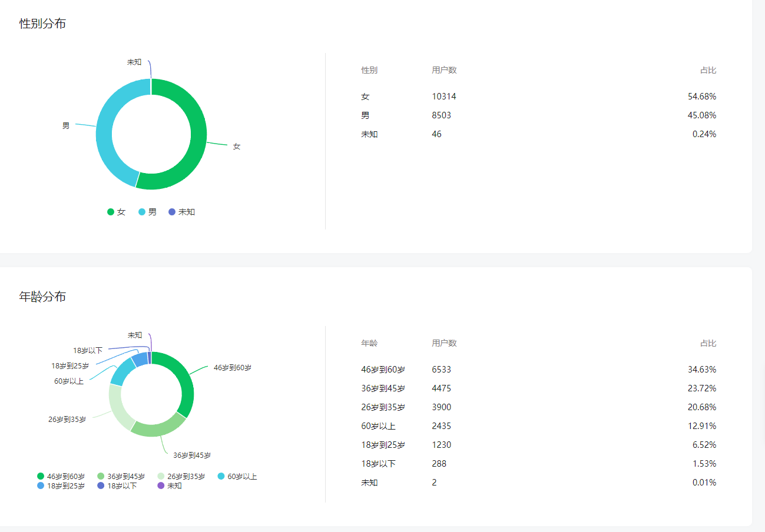The width and height of the screenshot is (765, 532).
Task: Toggle the 女 legend item in gender chart
Action: click(x=116, y=212)
